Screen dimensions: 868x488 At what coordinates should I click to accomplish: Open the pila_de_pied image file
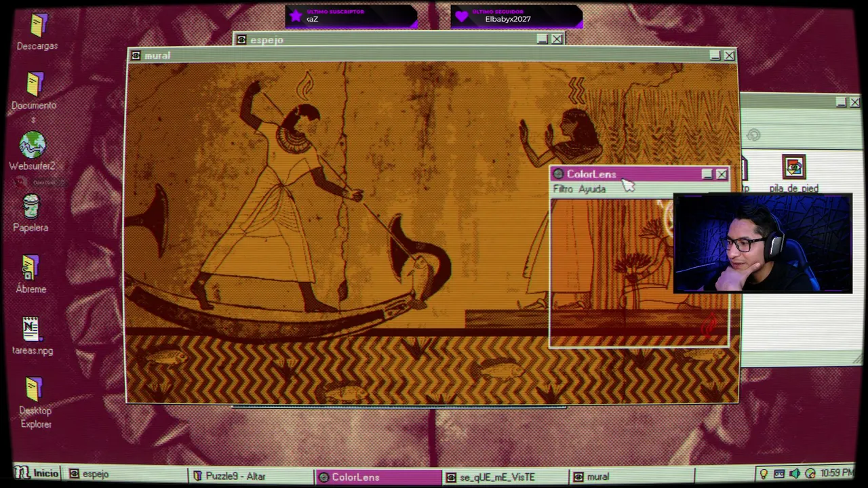point(793,174)
